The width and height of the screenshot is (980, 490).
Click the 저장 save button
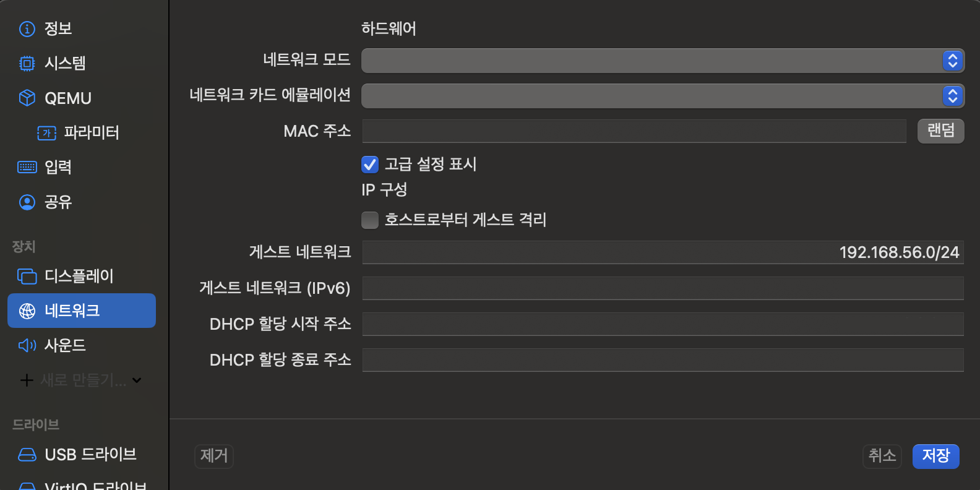(935, 456)
